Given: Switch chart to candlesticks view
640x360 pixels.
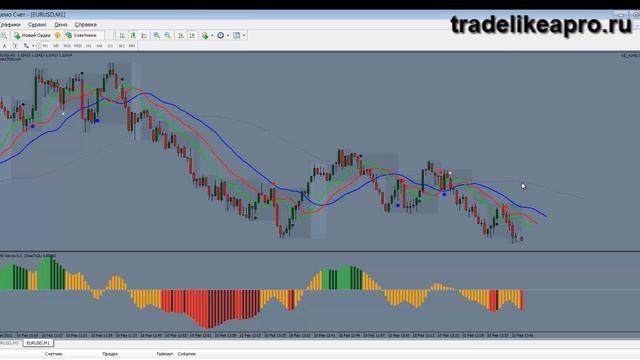Looking at the screenshot, I should (x=133, y=36).
